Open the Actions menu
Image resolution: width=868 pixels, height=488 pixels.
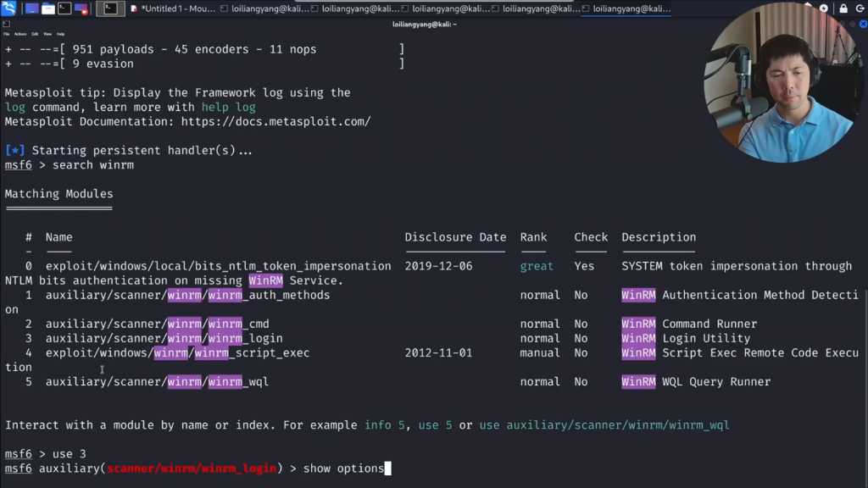coord(20,34)
